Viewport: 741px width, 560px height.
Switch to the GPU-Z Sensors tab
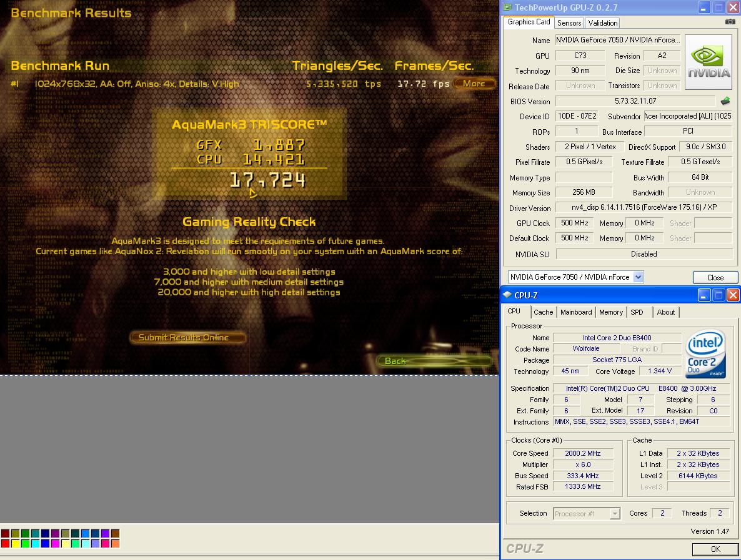click(x=569, y=22)
